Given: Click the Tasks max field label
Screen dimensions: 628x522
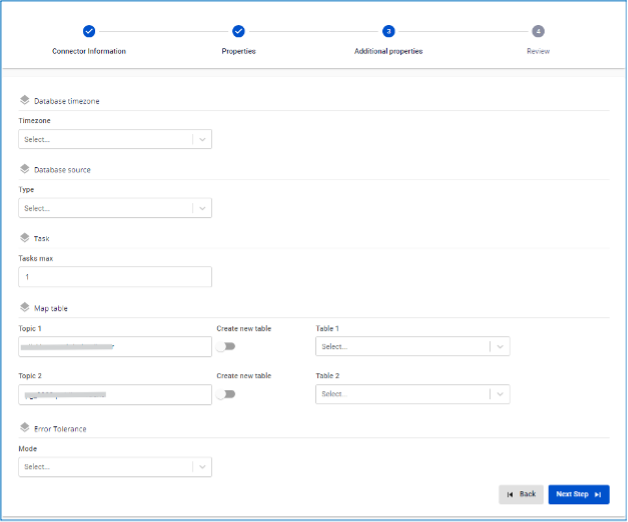Looking at the screenshot, I should 36,258.
